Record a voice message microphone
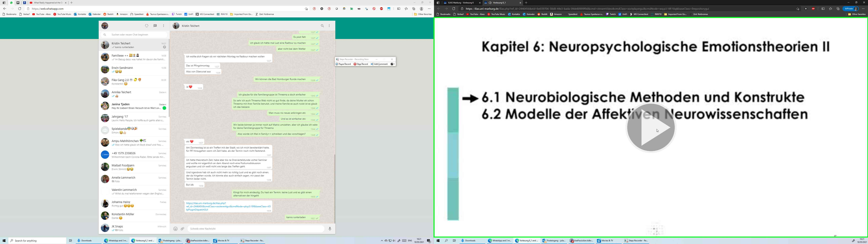868x244 pixels. [330, 229]
